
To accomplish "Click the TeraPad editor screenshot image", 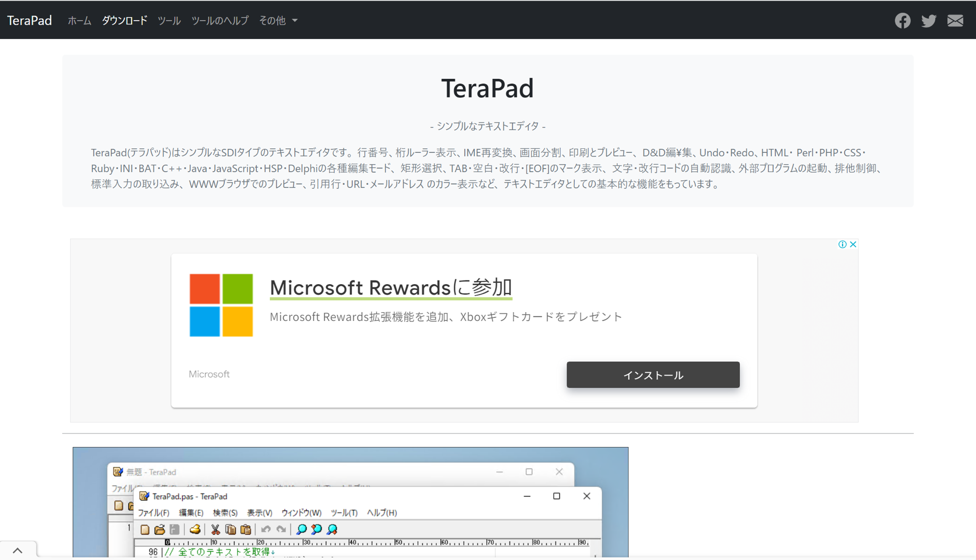I will (x=350, y=502).
